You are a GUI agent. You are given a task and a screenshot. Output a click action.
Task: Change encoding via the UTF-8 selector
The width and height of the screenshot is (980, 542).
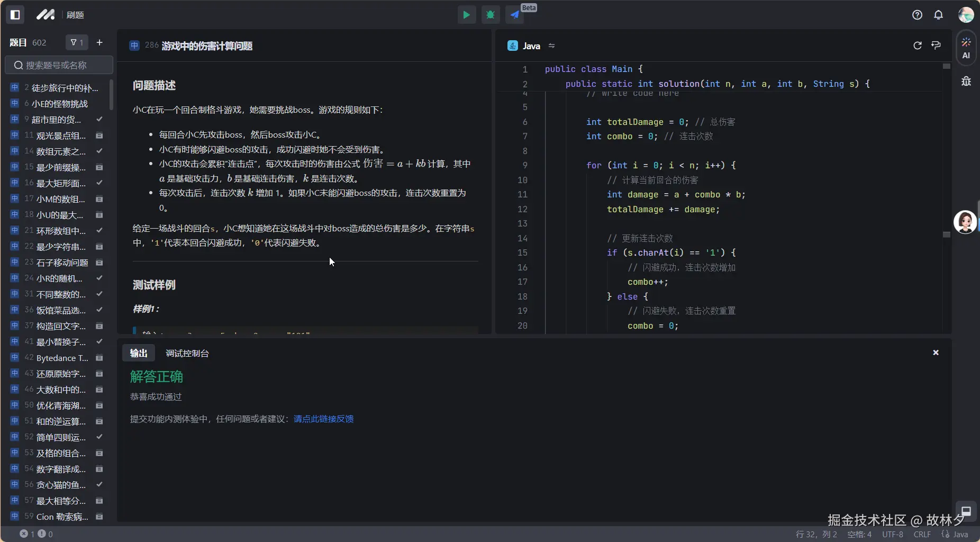click(892, 535)
